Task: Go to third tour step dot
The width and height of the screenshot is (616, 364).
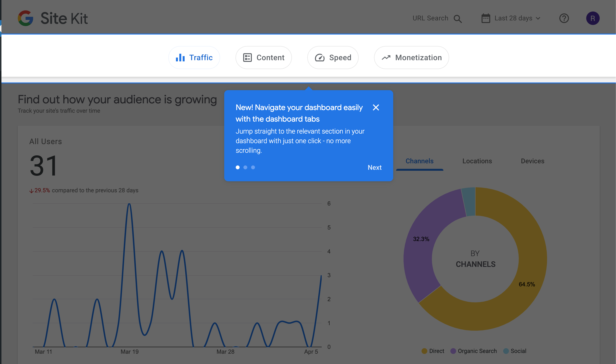Action: pyautogui.click(x=253, y=167)
